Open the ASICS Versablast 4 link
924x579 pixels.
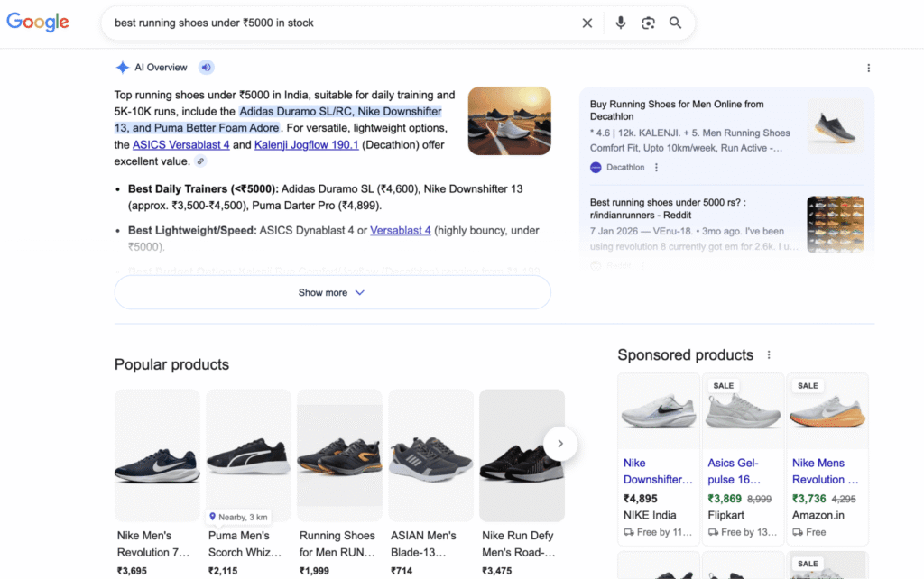pos(180,144)
